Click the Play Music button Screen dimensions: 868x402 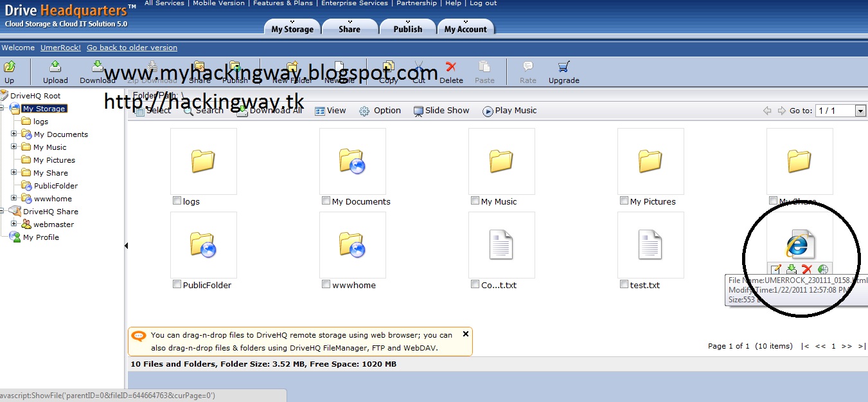point(509,111)
